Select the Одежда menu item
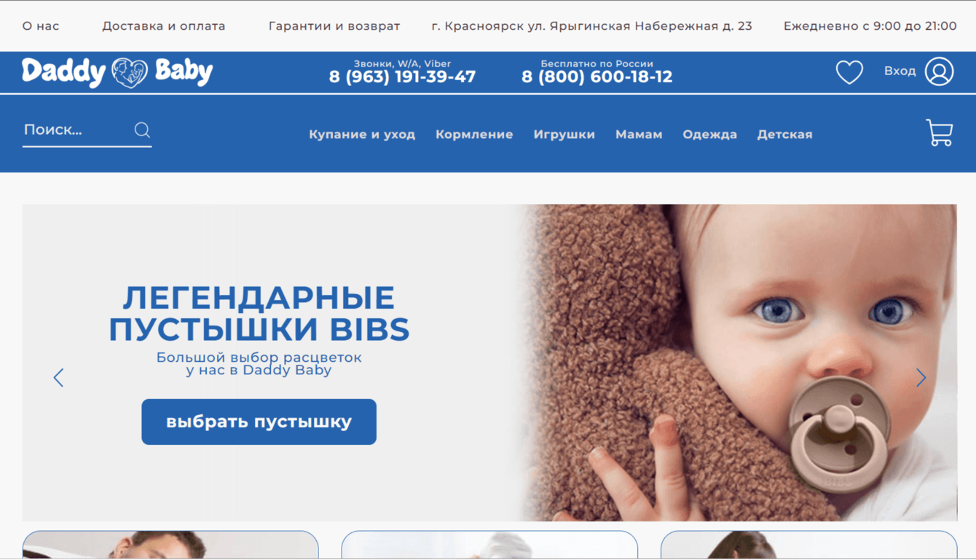Image resolution: width=976 pixels, height=560 pixels. 709,135
